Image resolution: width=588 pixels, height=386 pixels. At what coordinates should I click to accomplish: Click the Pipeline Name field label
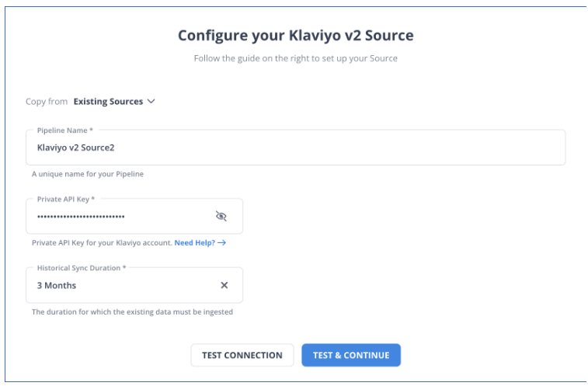click(65, 130)
